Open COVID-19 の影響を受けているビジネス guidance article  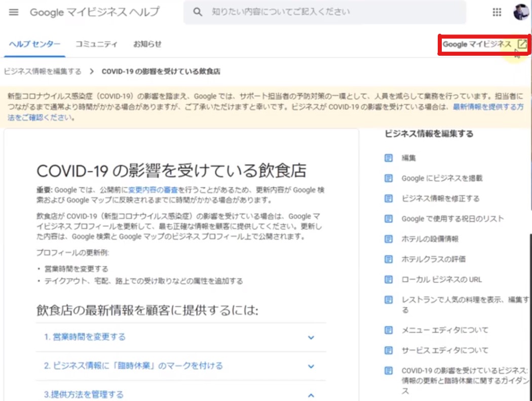click(x=466, y=381)
